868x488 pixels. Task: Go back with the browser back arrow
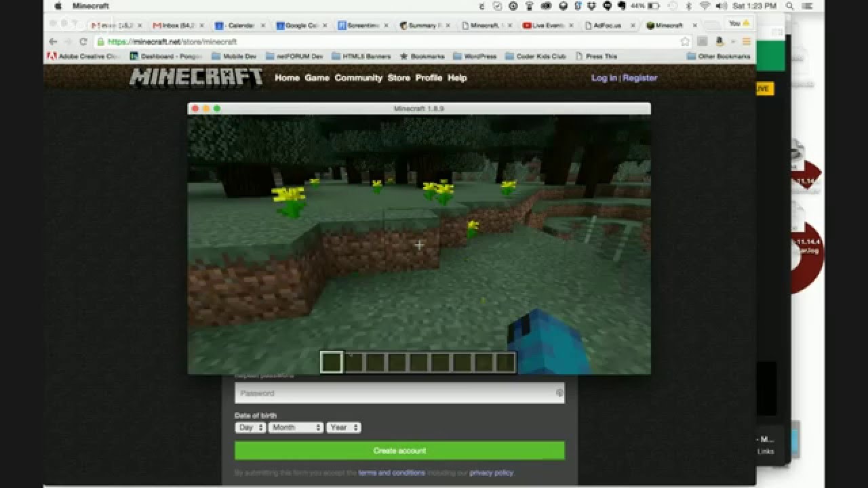[x=54, y=41]
